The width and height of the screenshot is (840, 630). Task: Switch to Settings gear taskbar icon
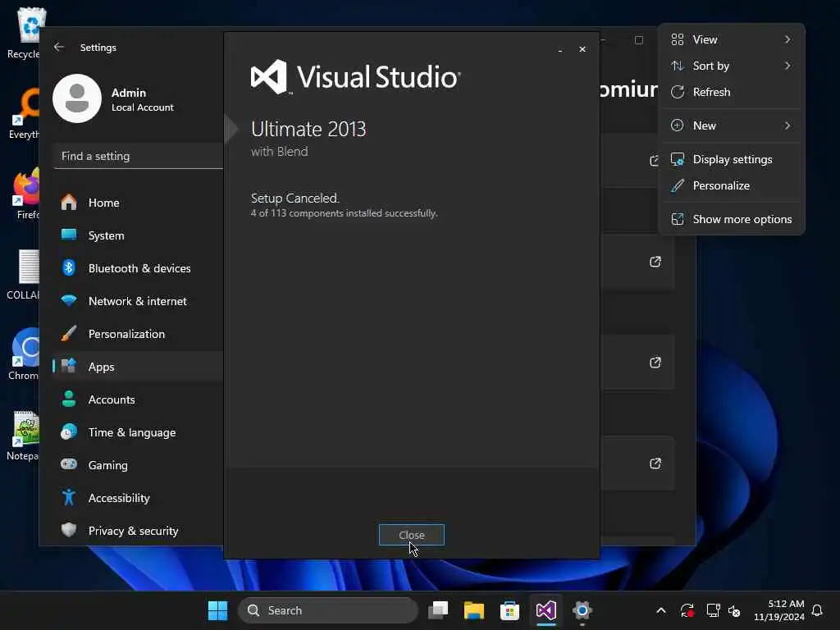(582, 610)
